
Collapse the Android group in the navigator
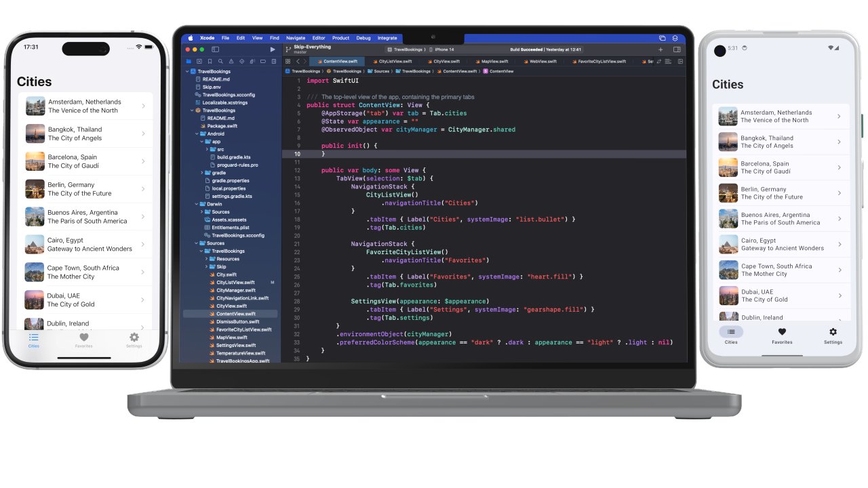[197, 134]
